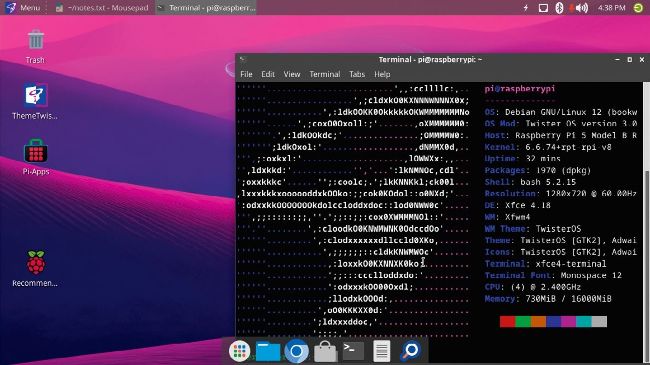Launch the terminal from the dock
Image resolution: width=650 pixels, height=365 pixels.
point(353,351)
